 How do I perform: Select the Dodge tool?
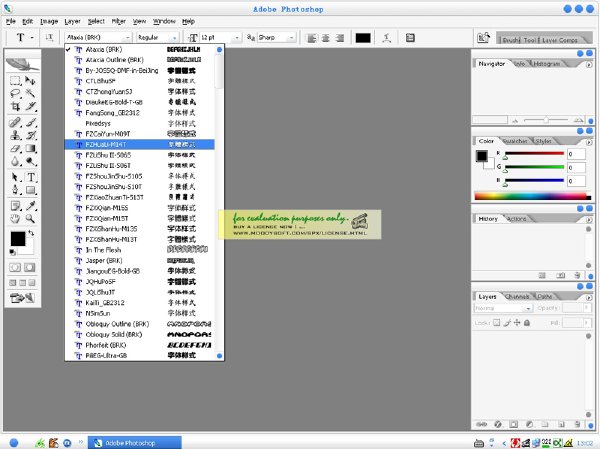click(x=30, y=162)
